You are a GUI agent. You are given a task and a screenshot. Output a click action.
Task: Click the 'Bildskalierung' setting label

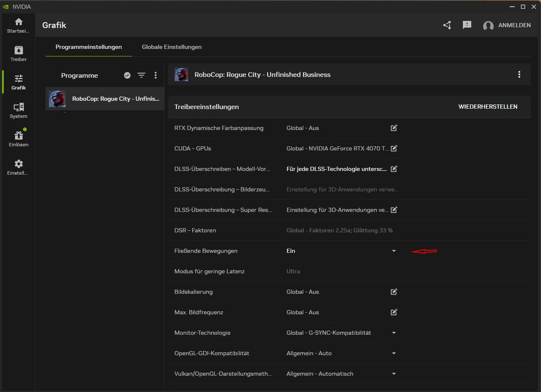tap(193, 292)
